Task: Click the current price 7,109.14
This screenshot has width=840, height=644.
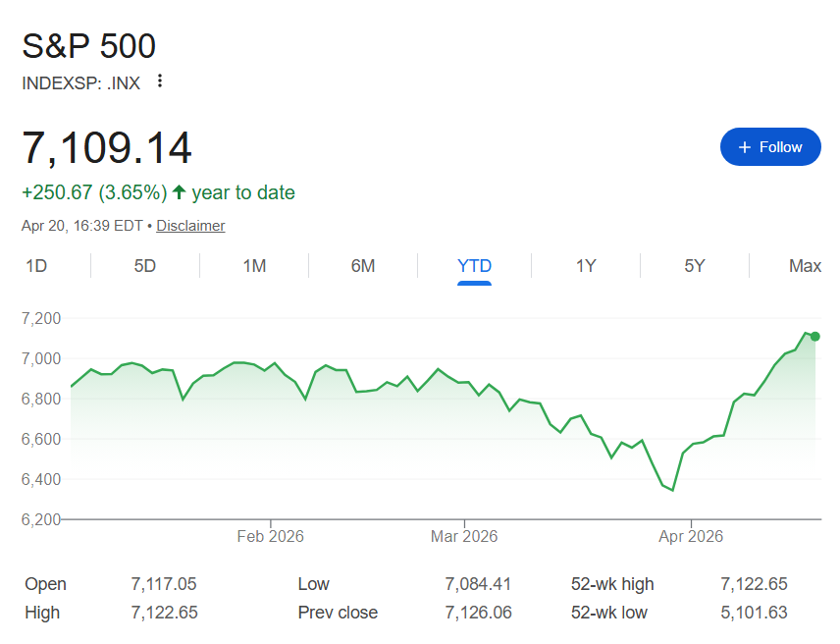Action: pos(108,147)
